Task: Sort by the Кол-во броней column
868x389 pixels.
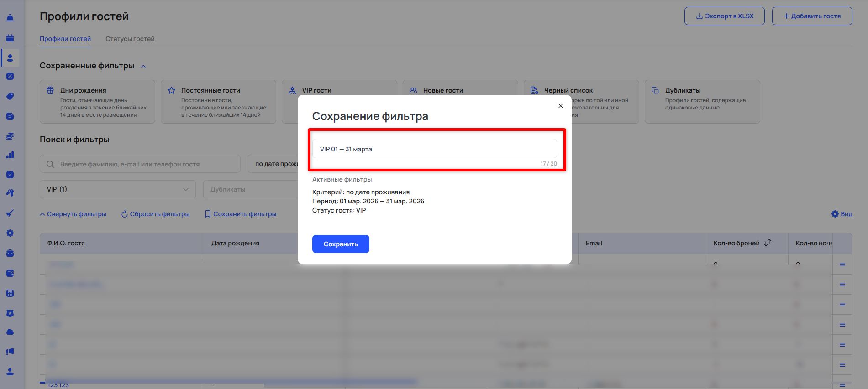Action: 768,243
